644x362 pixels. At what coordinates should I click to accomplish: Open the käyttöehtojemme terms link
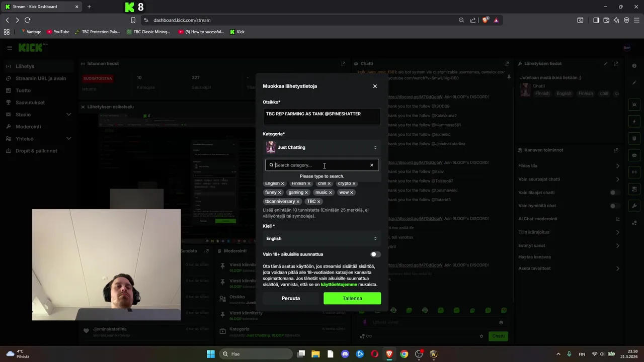pyautogui.click(x=339, y=285)
